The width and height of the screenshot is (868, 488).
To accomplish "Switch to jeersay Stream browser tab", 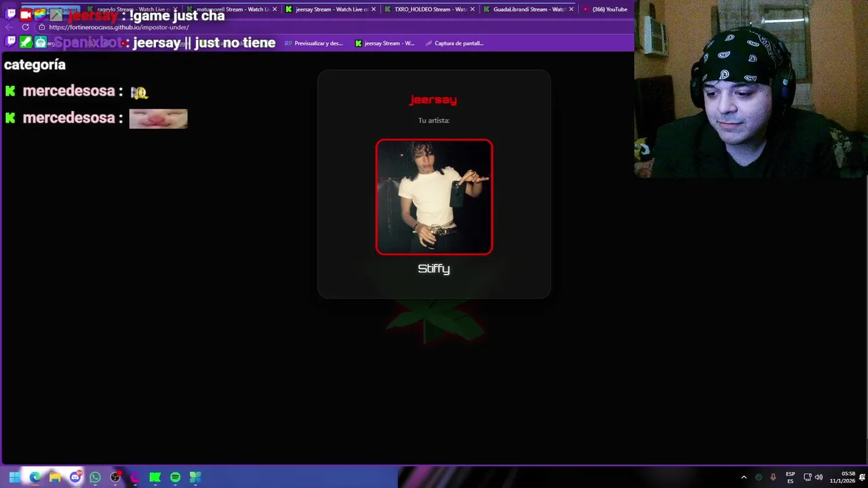I will 331,9.
